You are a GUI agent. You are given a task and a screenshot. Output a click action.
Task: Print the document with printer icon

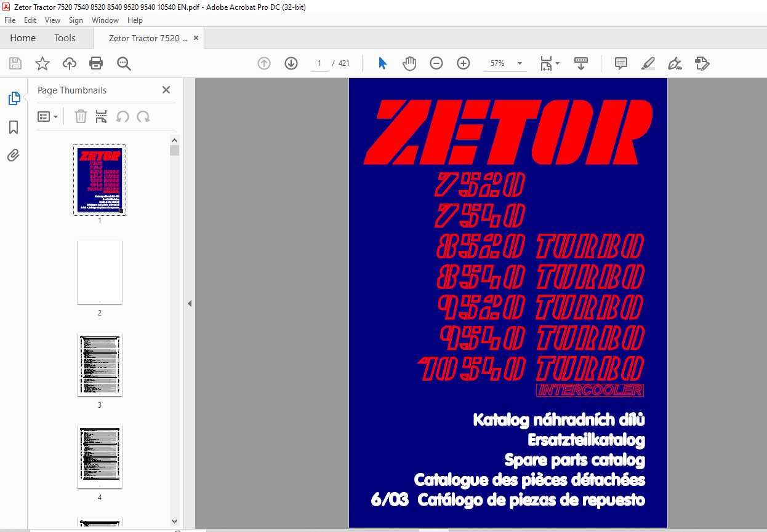pos(96,63)
